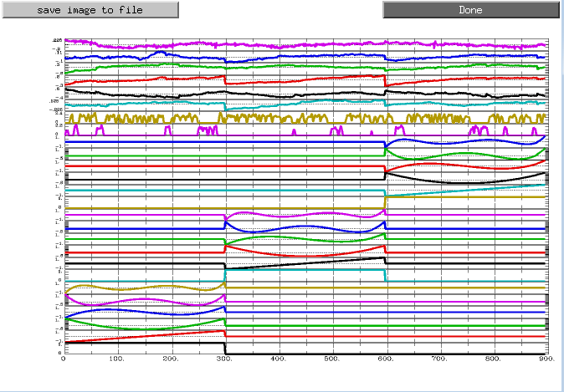Select the 300. tick label on x-axis
Screen dimensions: 564x392
(x=225, y=359)
